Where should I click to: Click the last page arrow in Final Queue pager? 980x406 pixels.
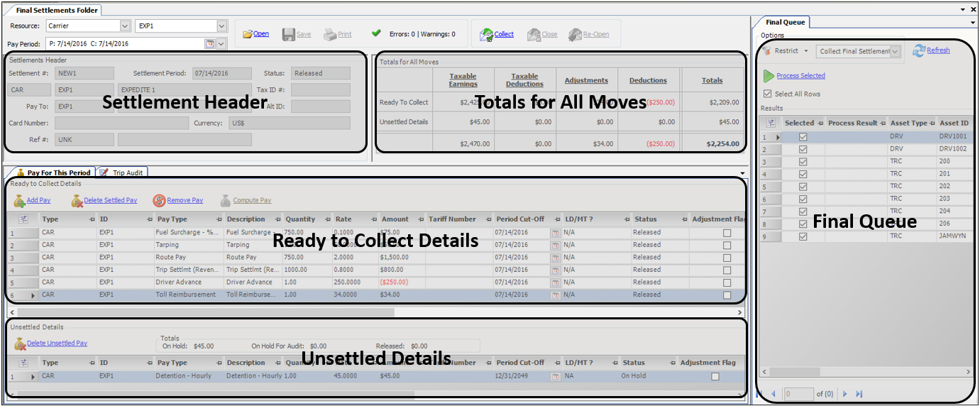click(859, 393)
